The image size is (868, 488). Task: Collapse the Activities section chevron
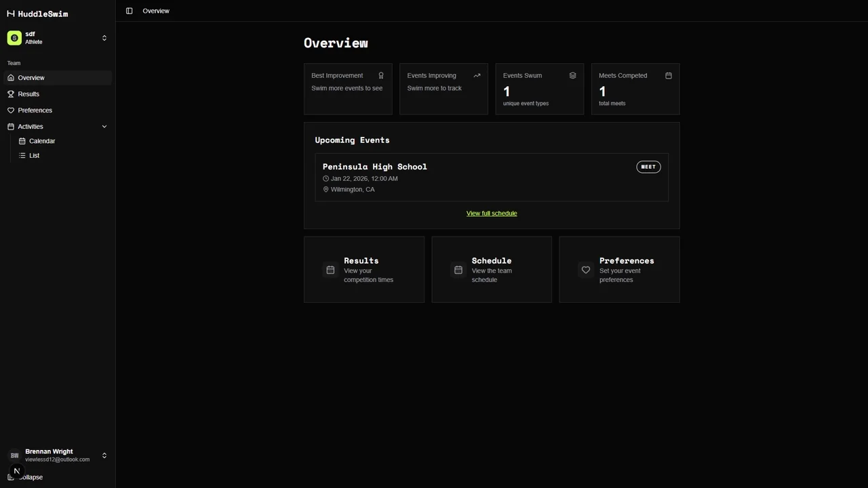pos(104,126)
